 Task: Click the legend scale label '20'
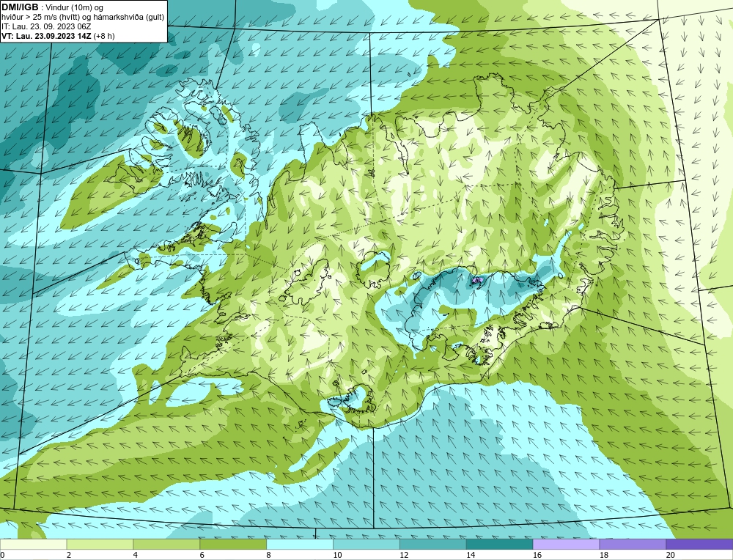click(670, 555)
